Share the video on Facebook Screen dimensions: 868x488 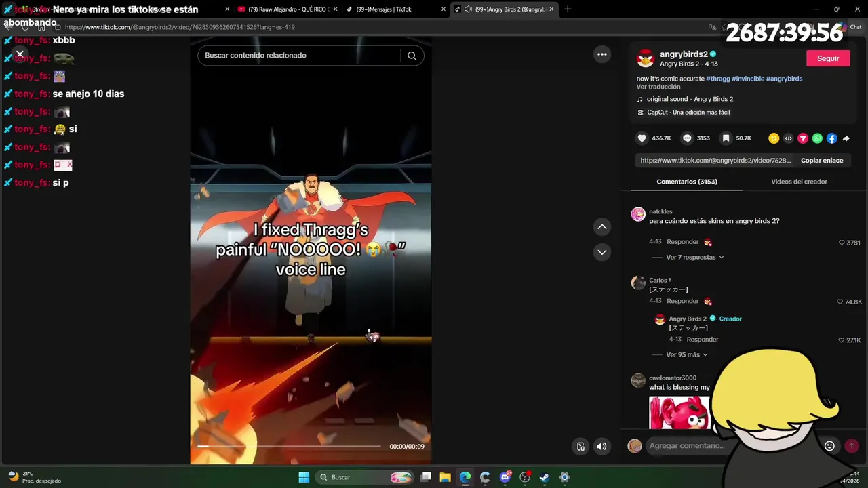(x=831, y=138)
